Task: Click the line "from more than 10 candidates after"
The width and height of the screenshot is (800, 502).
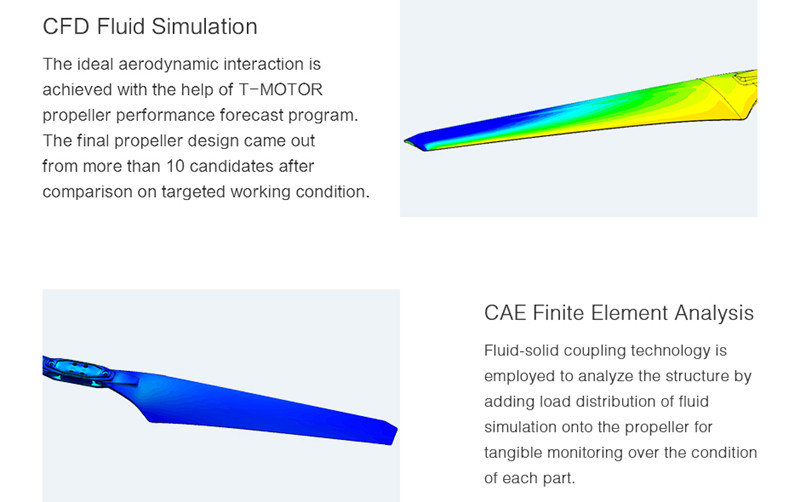Action: tap(178, 165)
